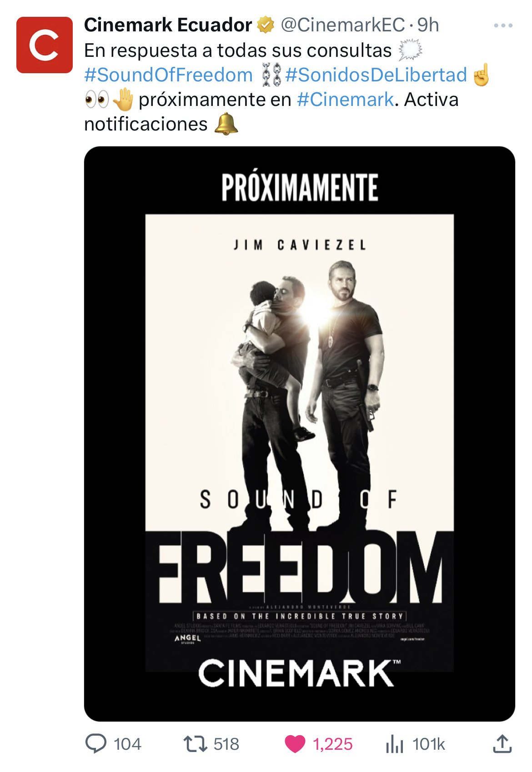Open the reply comment icon
This screenshot has height=772, width=532.
click(96, 744)
